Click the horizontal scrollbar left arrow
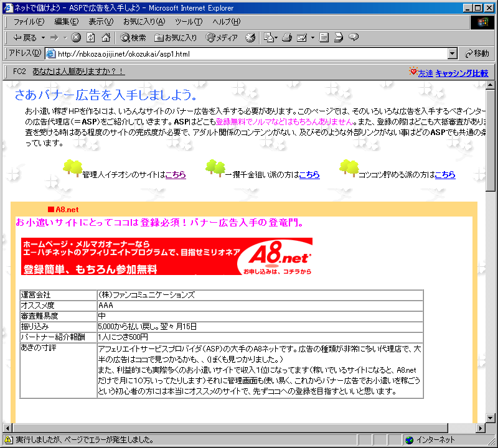This screenshot has height=448, width=498. (7, 428)
